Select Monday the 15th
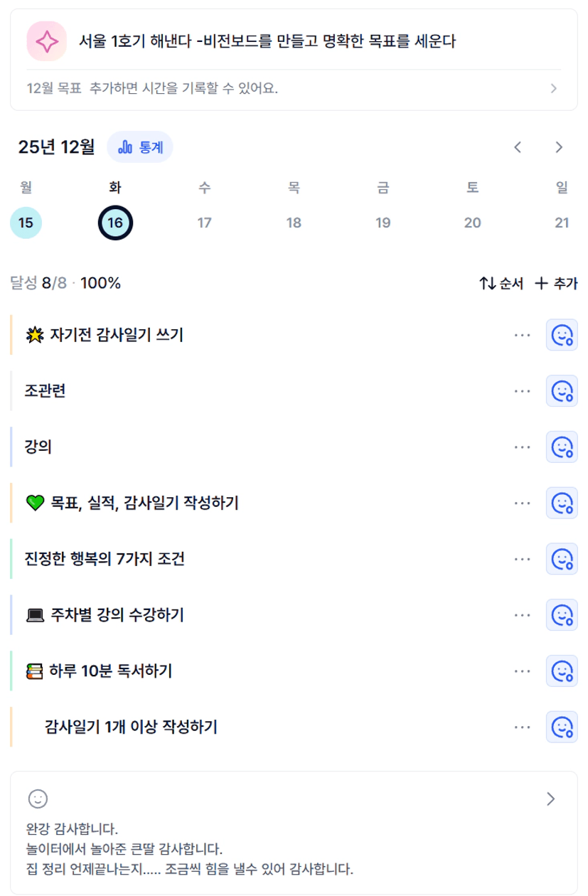 (26, 223)
